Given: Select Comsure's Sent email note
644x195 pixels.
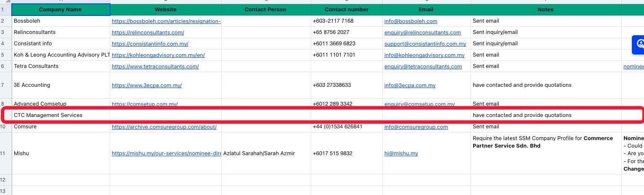Looking at the screenshot, I should pyautogui.click(x=546, y=127).
